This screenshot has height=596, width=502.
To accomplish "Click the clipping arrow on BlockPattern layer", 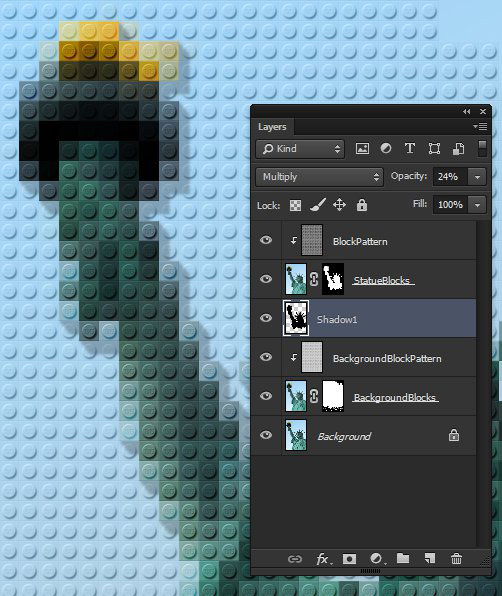I will [293, 240].
